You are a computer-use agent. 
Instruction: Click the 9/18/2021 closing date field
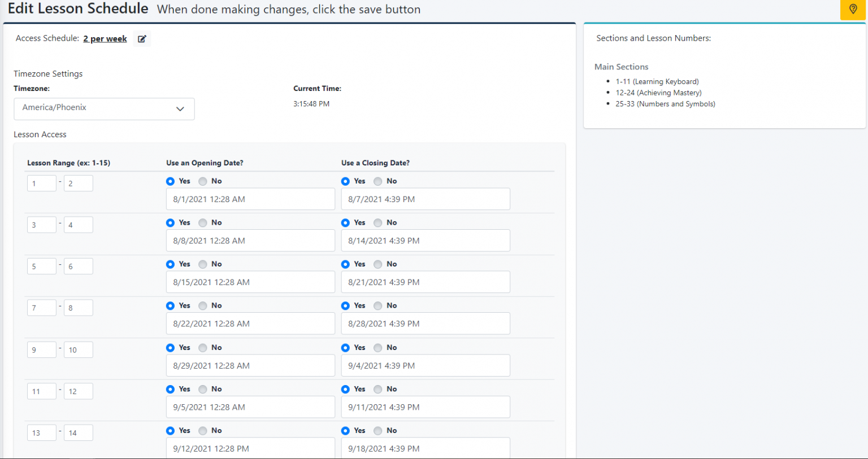[426, 448]
